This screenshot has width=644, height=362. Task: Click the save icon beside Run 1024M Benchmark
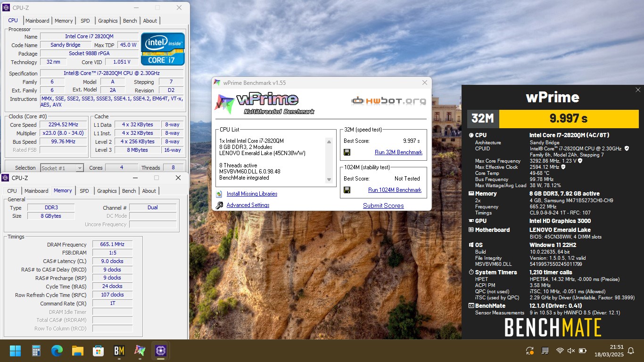[x=347, y=190]
